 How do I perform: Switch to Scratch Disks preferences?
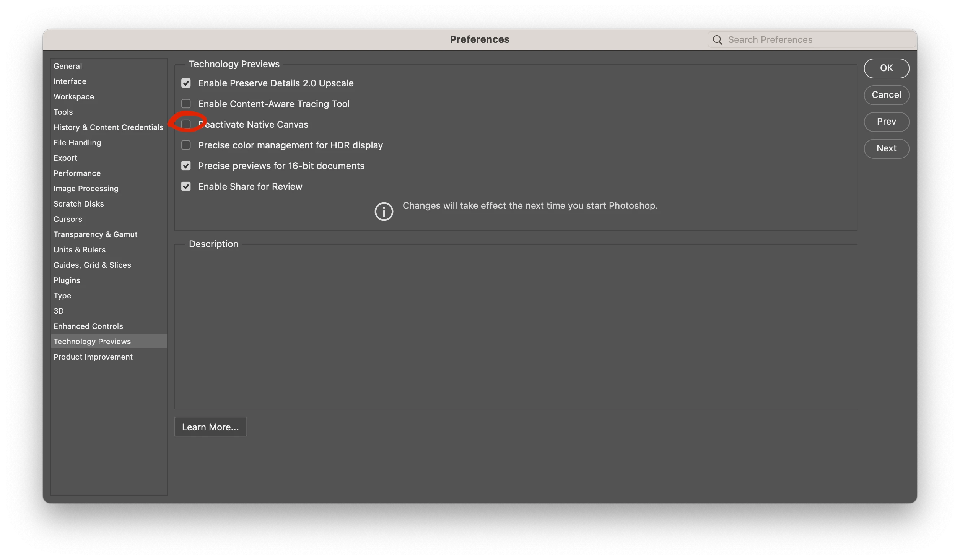coord(78,204)
